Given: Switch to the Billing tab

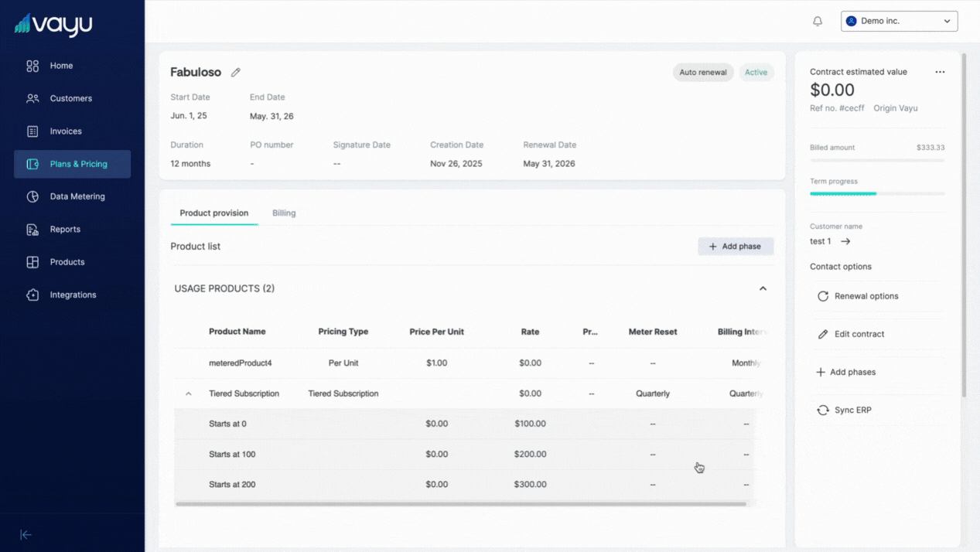Looking at the screenshot, I should (284, 213).
